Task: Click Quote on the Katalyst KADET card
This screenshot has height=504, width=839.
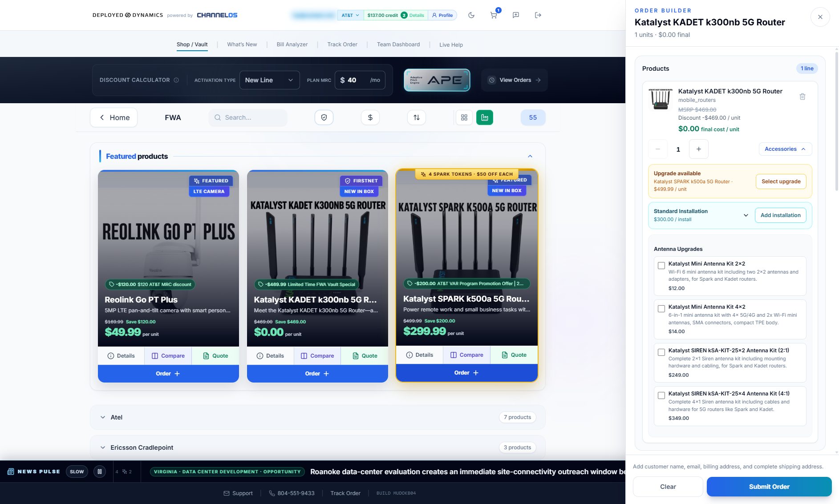Action: pyautogui.click(x=365, y=356)
